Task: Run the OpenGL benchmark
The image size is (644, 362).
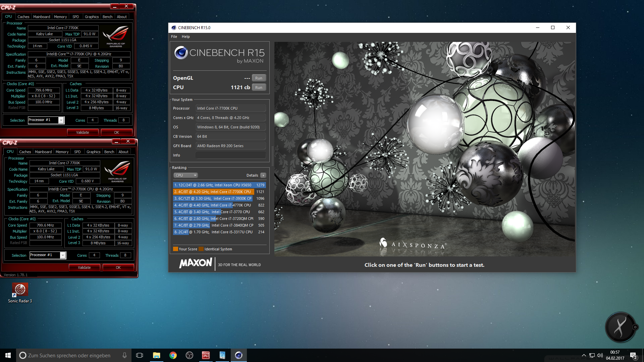Action: (259, 78)
